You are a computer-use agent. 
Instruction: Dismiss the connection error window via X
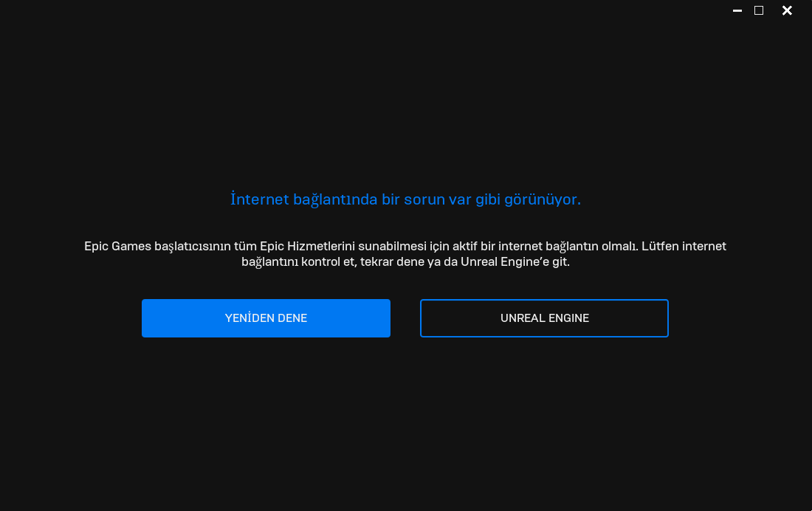tap(787, 10)
